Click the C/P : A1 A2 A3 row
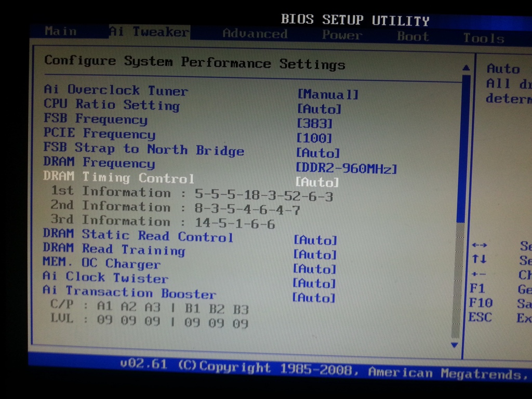The image size is (532, 399). [149, 307]
